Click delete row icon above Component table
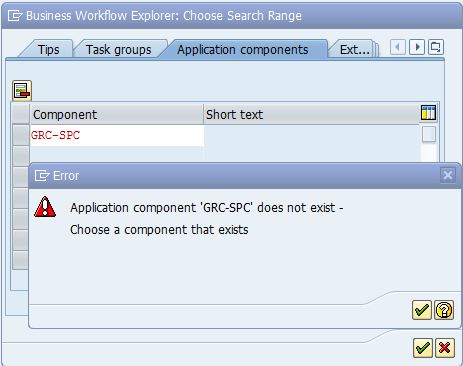This screenshot has height=366, width=463. (x=22, y=90)
